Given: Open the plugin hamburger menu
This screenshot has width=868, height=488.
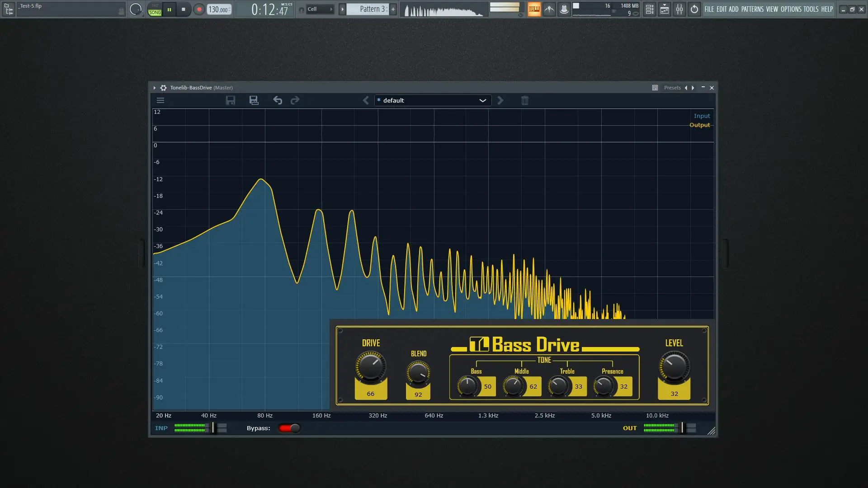Looking at the screenshot, I should point(160,100).
